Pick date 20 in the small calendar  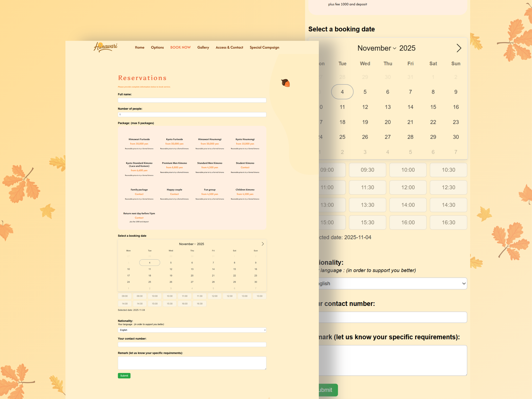click(x=192, y=276)
